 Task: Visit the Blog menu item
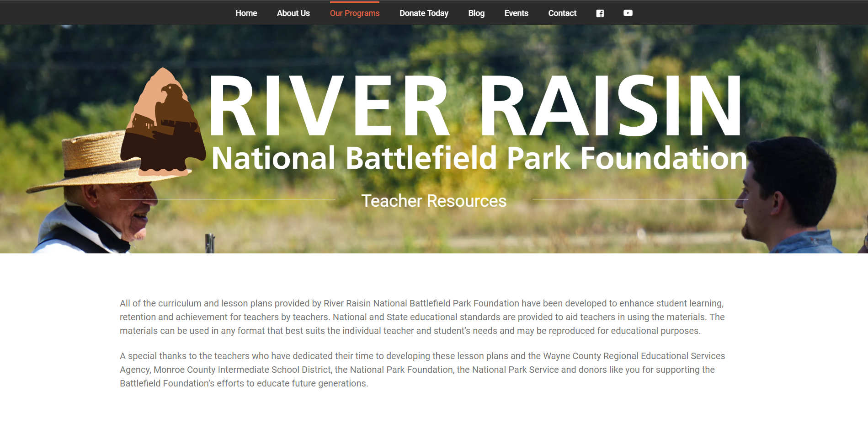pos(476,13)
